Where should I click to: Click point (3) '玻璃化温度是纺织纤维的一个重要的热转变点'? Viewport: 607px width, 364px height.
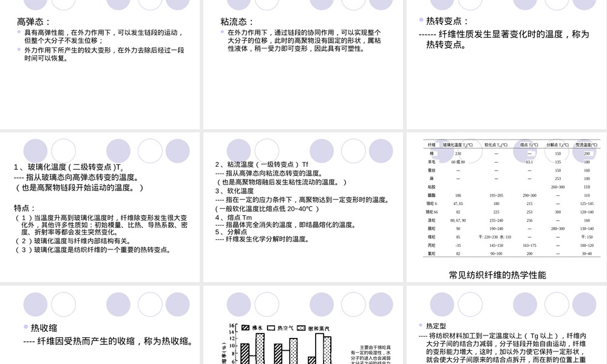[93, 250]
